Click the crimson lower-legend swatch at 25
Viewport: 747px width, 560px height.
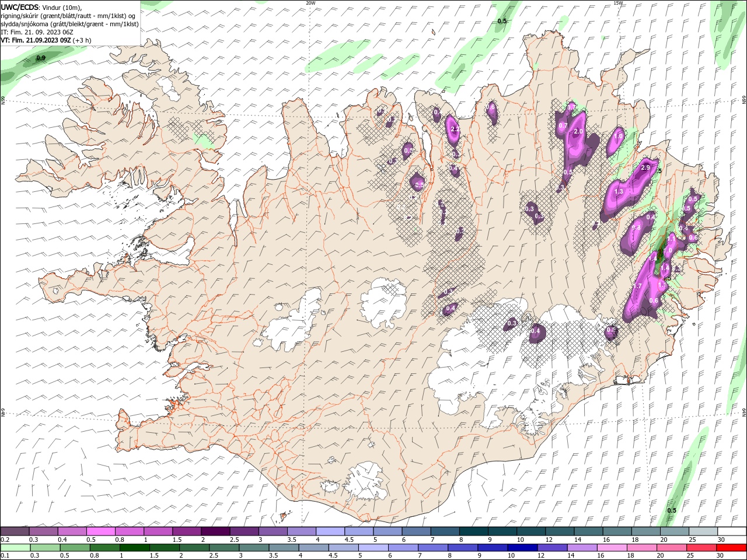[x=701, y=548]
